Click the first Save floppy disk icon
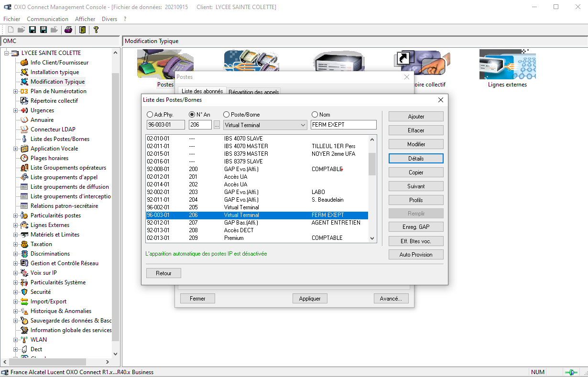588x377 pixels. click(33, 30)
